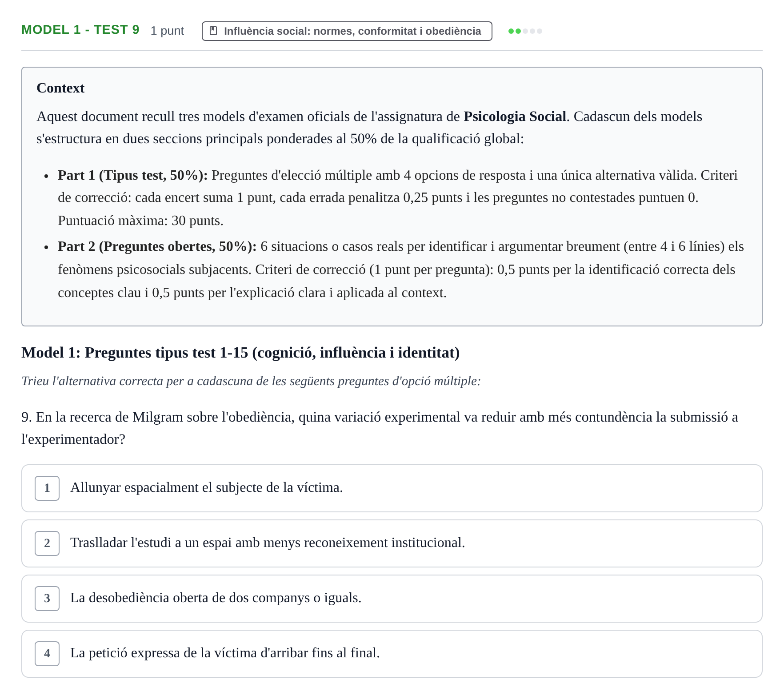Select answer option 1 about distancing the victim
784x700 pixels.
point(392,488)
